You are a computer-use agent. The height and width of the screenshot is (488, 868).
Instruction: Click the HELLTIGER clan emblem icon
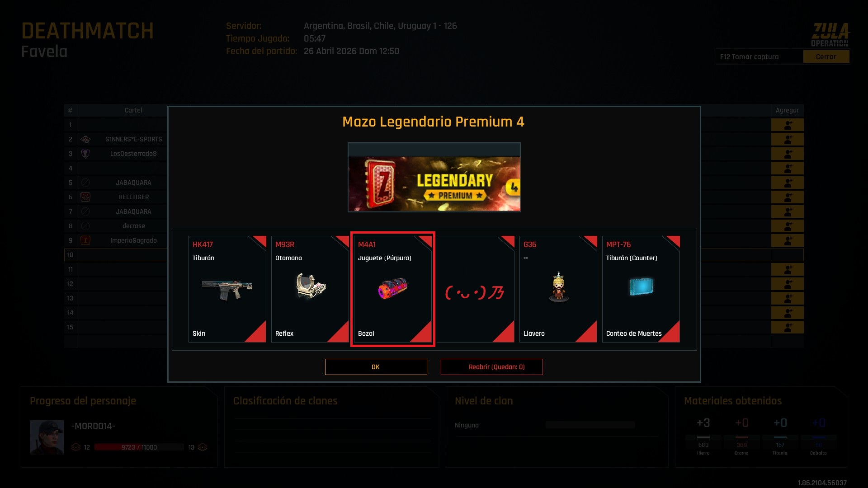85,197
